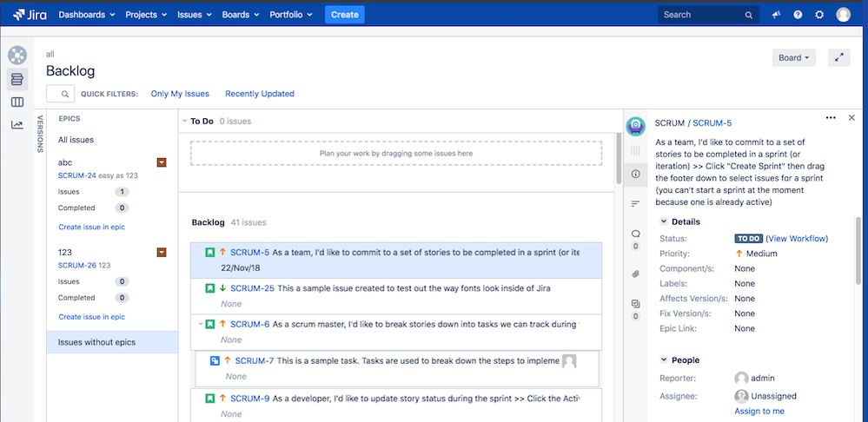Open the 123 epic dropdown arrow
This screenshot has height=422, width=868.
click(x=162, y=252)
